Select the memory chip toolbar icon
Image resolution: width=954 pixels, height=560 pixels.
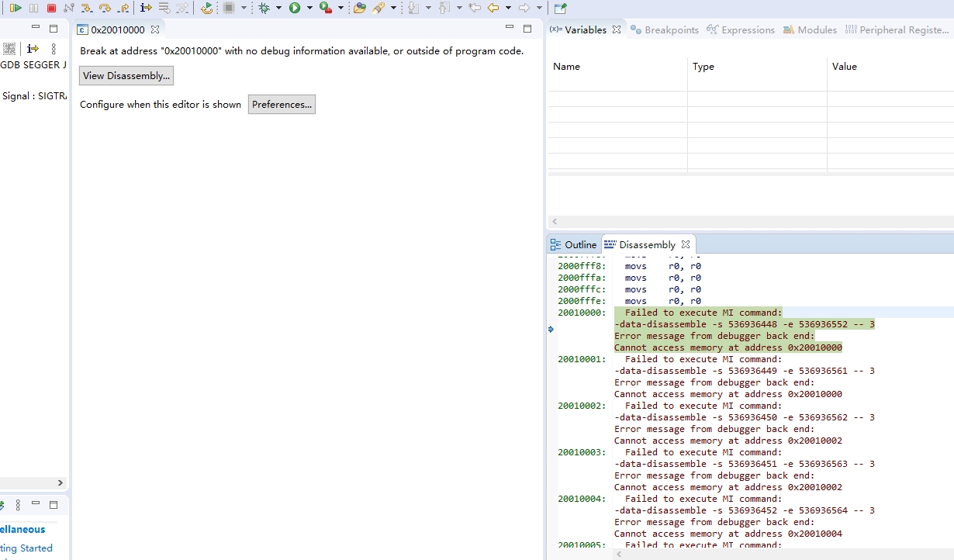point(229,8)
